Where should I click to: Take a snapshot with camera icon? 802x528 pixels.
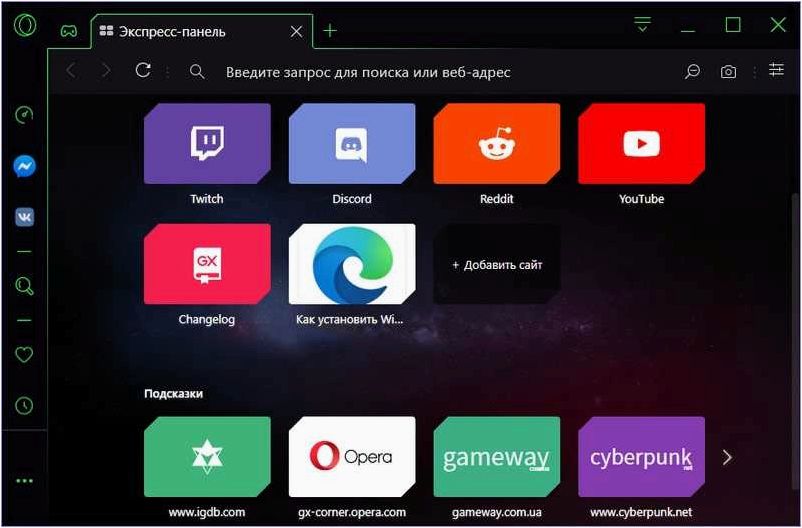pyautogui.click(x=728, y=72)
